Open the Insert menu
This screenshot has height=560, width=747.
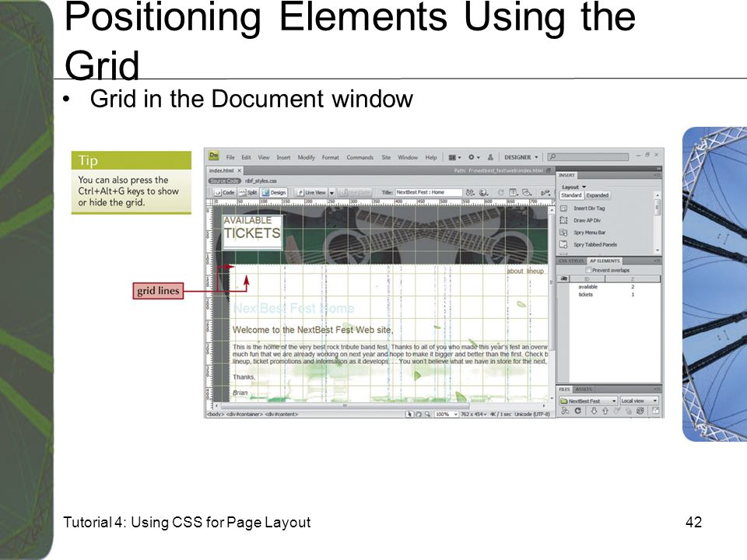click(x=283, y=158)
